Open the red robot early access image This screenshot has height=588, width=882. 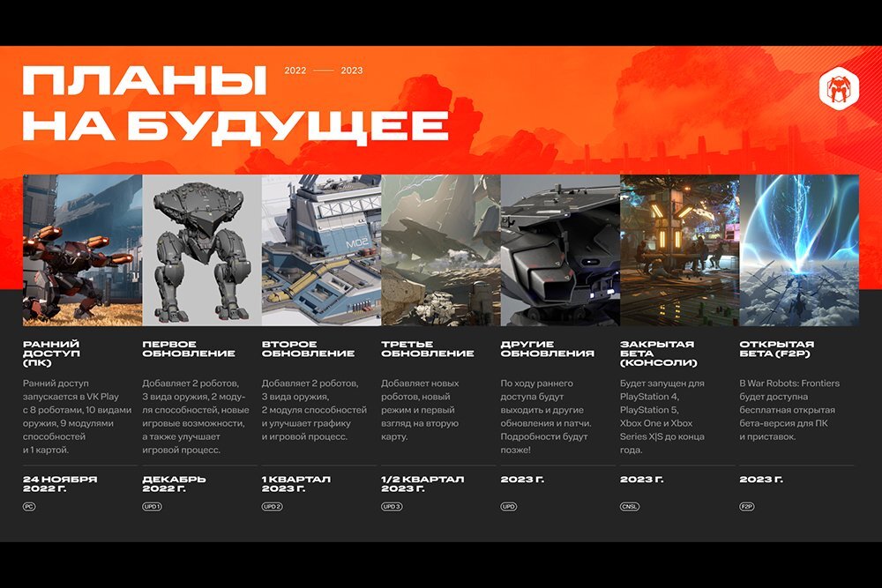coord(83,250)
